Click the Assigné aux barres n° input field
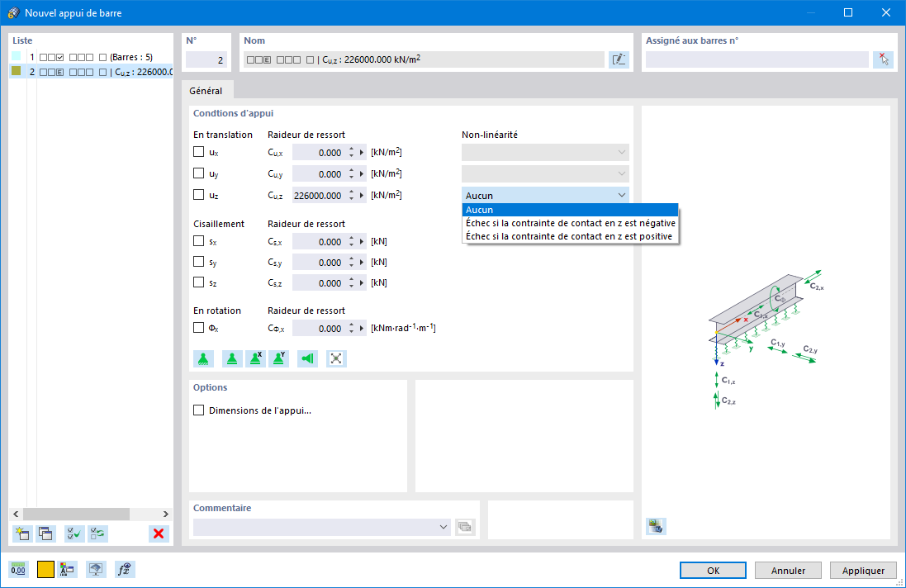 757,59
